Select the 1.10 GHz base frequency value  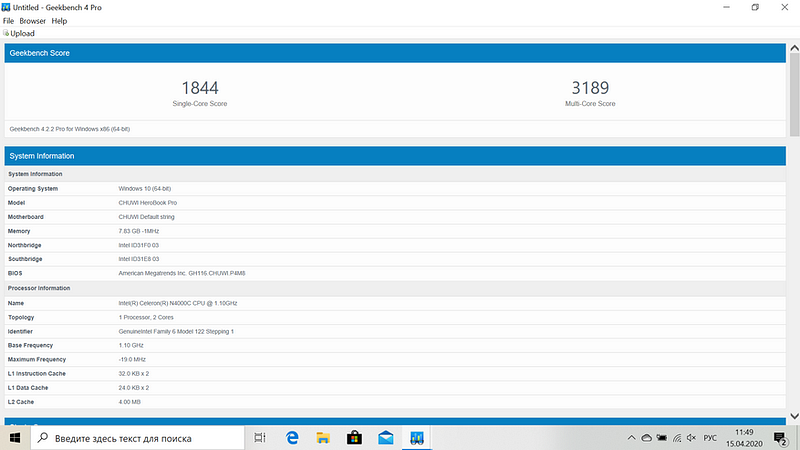click(131, 345)
